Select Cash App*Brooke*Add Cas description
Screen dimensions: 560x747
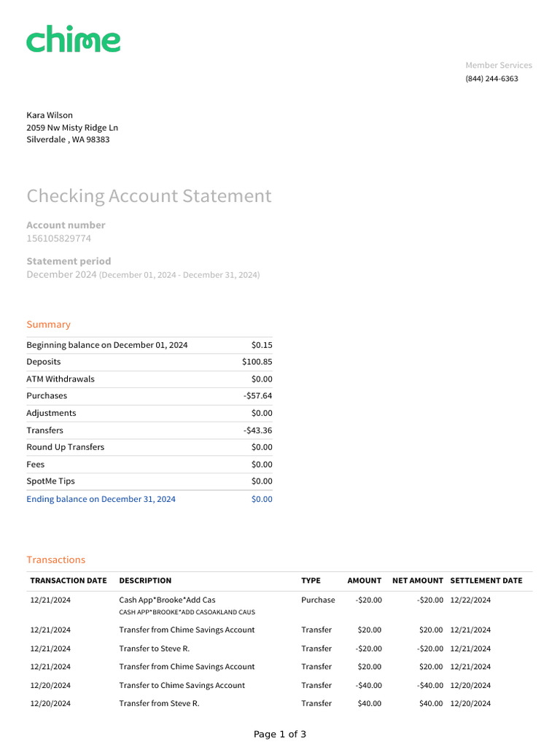pyautogui.click(x=167, y=600)
